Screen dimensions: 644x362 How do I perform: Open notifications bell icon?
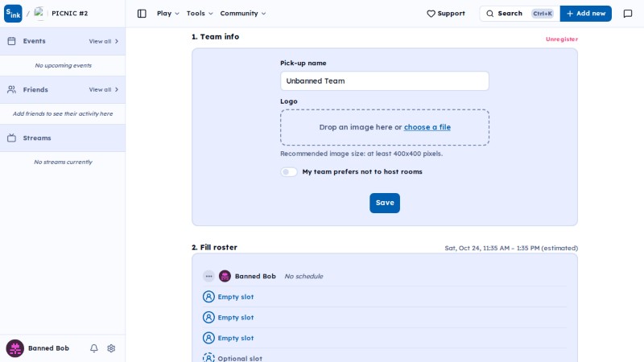tap(94, 348)
